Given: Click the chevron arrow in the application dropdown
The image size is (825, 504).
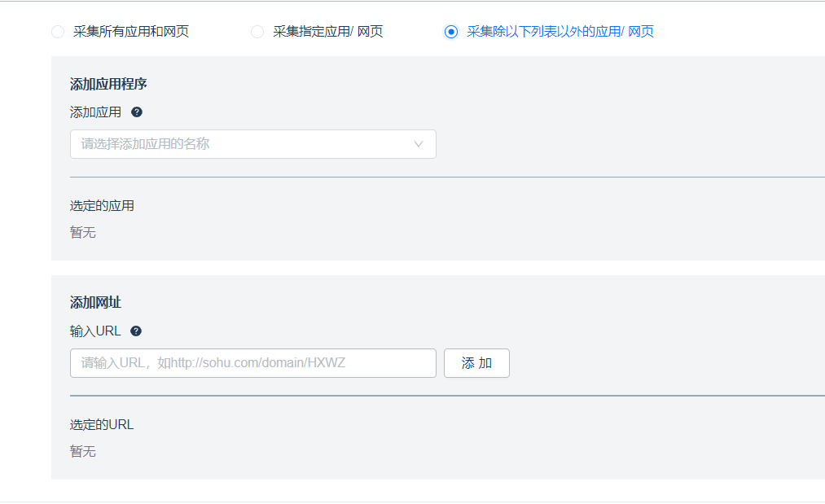Looking at the screenshot, I should pyautogui.click(x=419, y=144).
